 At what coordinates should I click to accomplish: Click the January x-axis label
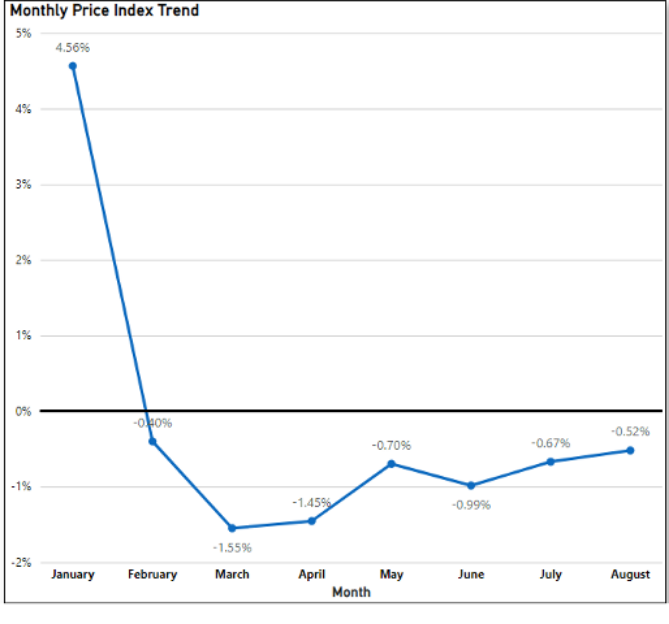point(72,575)
